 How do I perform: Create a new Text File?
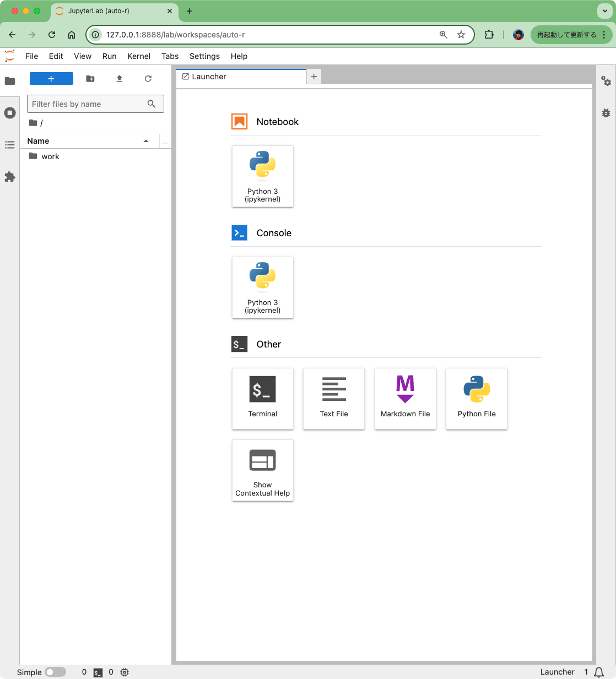coord(334,399)
